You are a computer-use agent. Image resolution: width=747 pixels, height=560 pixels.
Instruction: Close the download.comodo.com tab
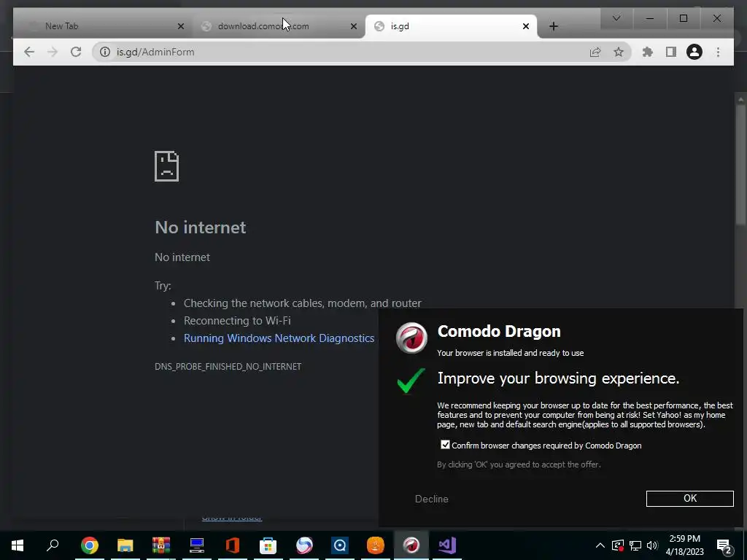(x=354, y=26)
